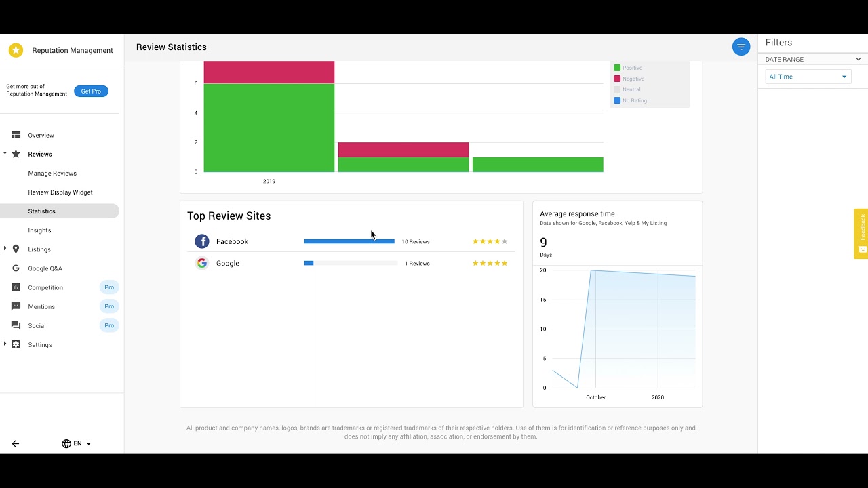The height and width of the screenshot is (488, 868).
Task: Click the Listings pin icon
Action: pos(16,249)
